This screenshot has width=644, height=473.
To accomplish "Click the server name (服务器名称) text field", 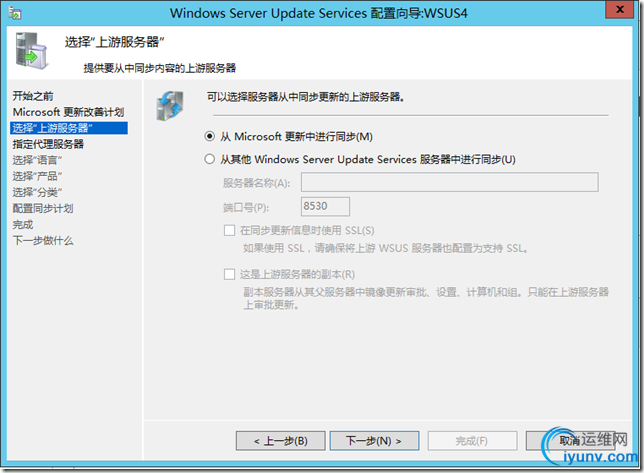I will coord(449,182).
